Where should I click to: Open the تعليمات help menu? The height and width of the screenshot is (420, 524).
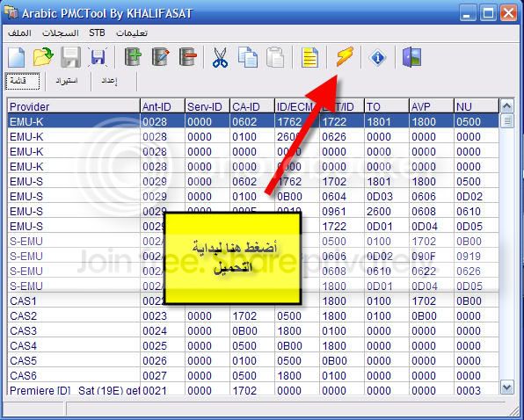point(132,33)
